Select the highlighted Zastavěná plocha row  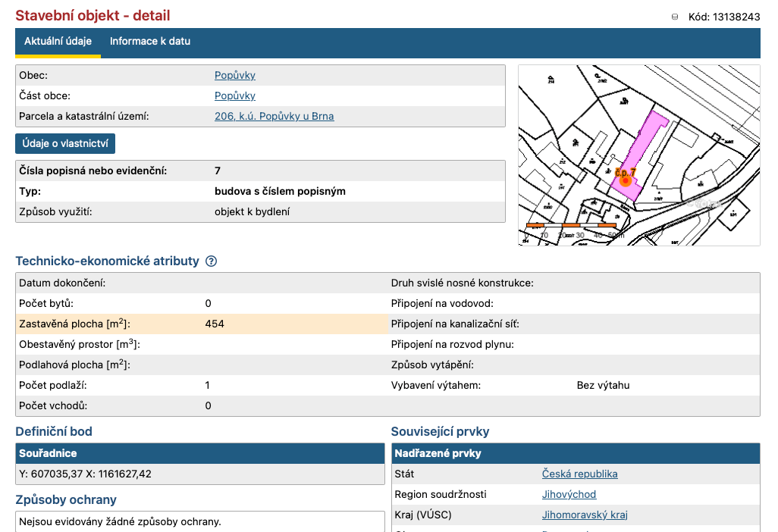click(x=201, y=324)
